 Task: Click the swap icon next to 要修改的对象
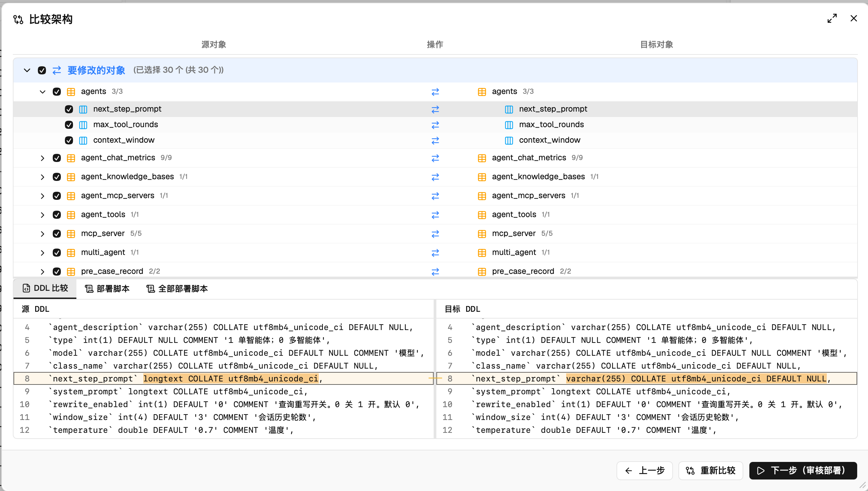(x=57, y=70)
